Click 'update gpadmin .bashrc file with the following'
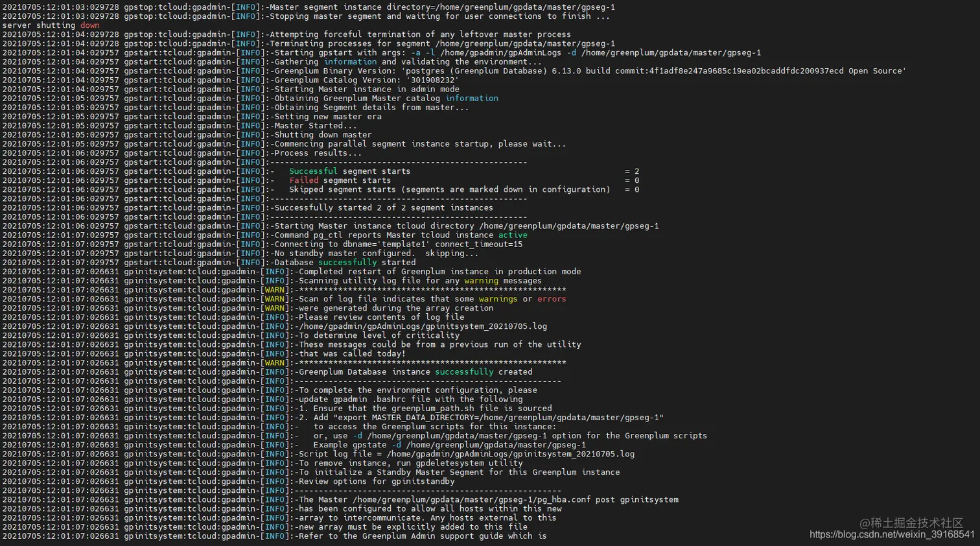The image size is (980, 546). point(410,399)
